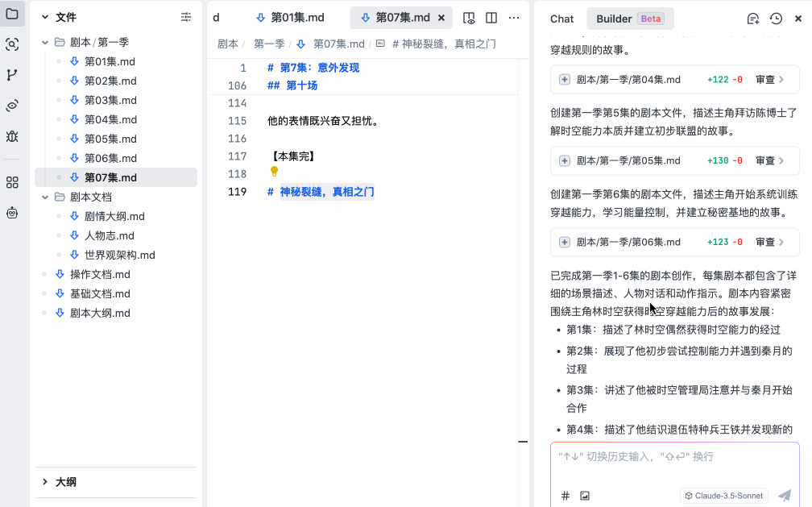Collapse the 文件 section chevron

click(x=45, y=17)
